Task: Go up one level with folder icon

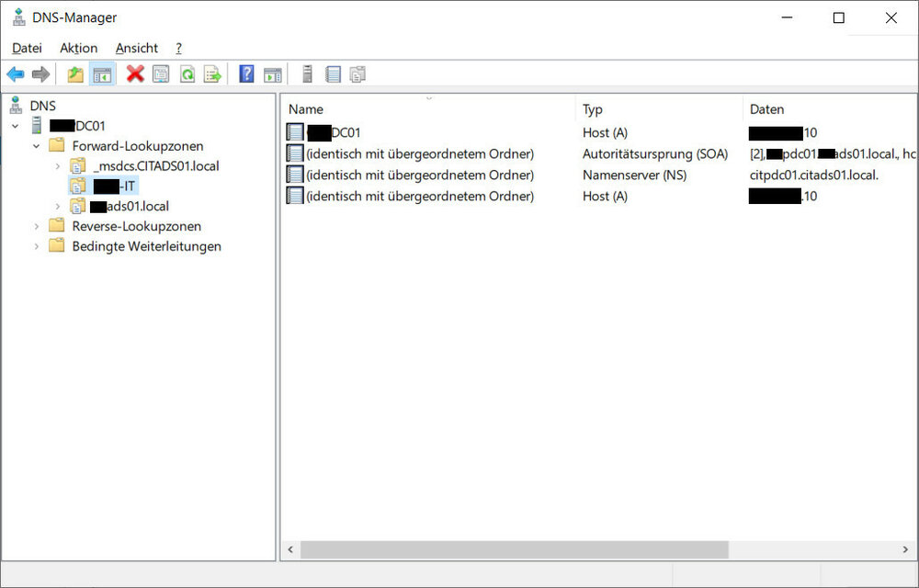Action: pyautogui.click(x=75, y=74)
